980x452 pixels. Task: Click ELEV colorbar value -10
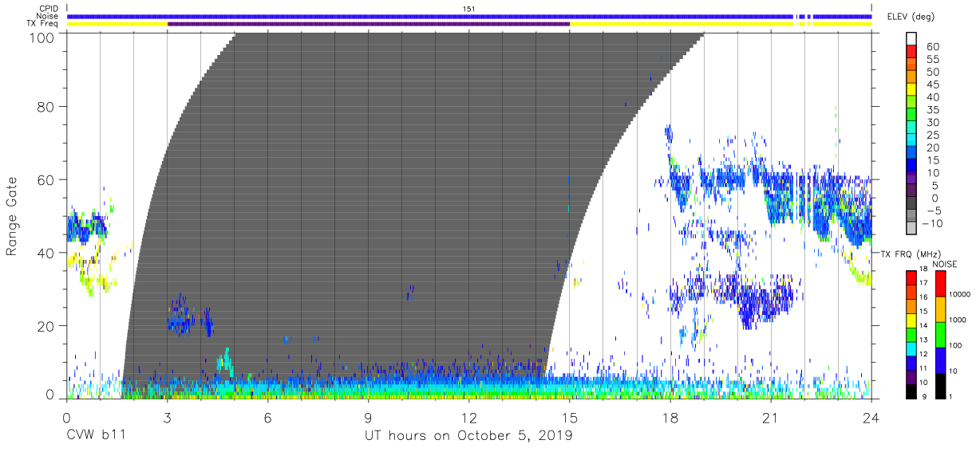[931, 223]
